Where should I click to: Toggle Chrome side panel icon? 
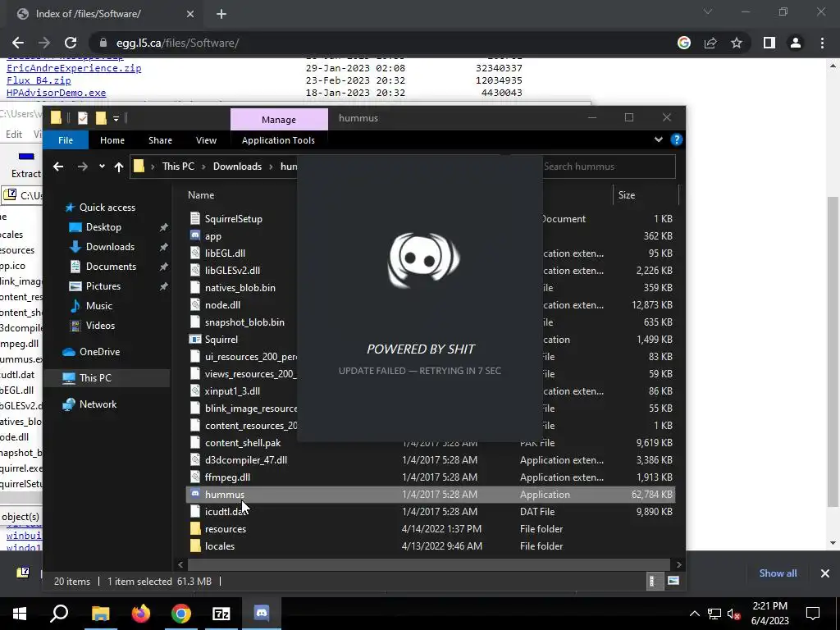(769, 43)
